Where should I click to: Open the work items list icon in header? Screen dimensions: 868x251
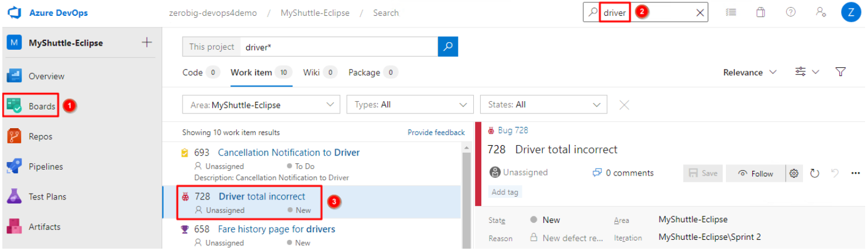(x=731, y=12)
